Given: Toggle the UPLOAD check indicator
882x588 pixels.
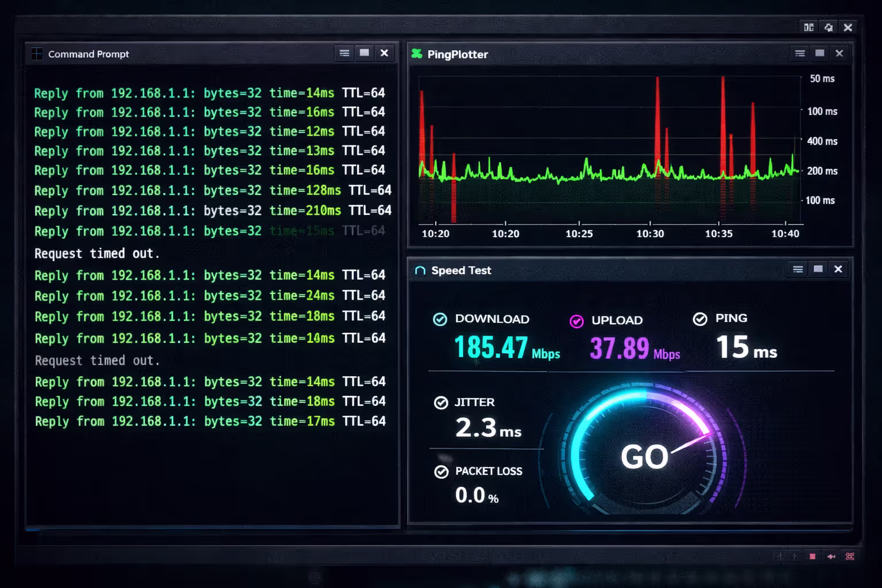Looking at the screenshot, I should (x=577, y=321).
